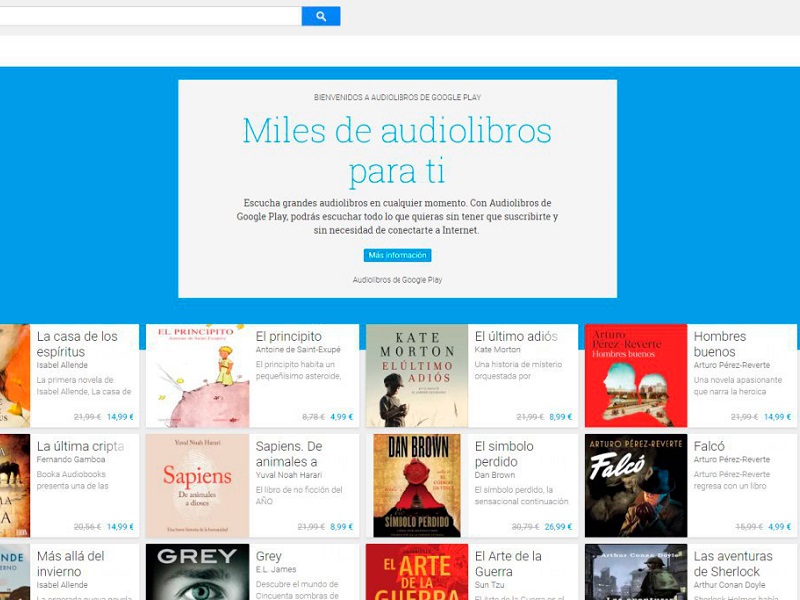Select the La casa de los espíritus title
This screenshot has height=600, width=800.
point(77,344)
